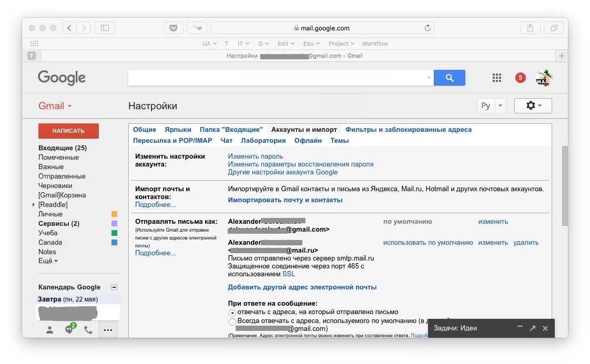Click Импортировать почту и контакты link

click(x=285, y=200)
